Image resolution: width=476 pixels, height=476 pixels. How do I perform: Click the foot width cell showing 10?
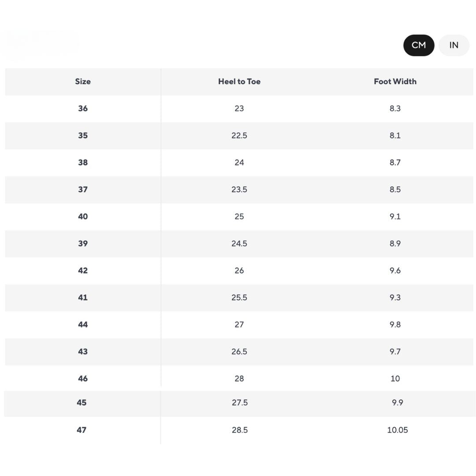point(395,379)
